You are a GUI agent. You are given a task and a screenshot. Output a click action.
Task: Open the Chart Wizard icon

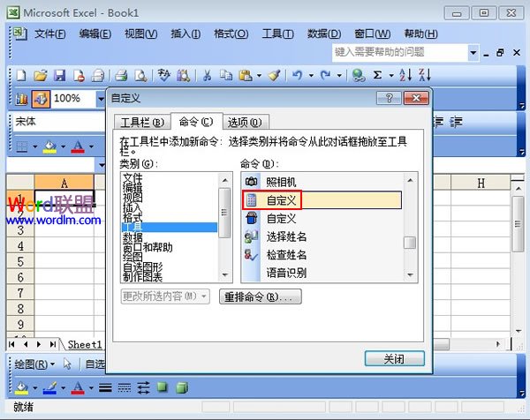click(x=21, y=99)
